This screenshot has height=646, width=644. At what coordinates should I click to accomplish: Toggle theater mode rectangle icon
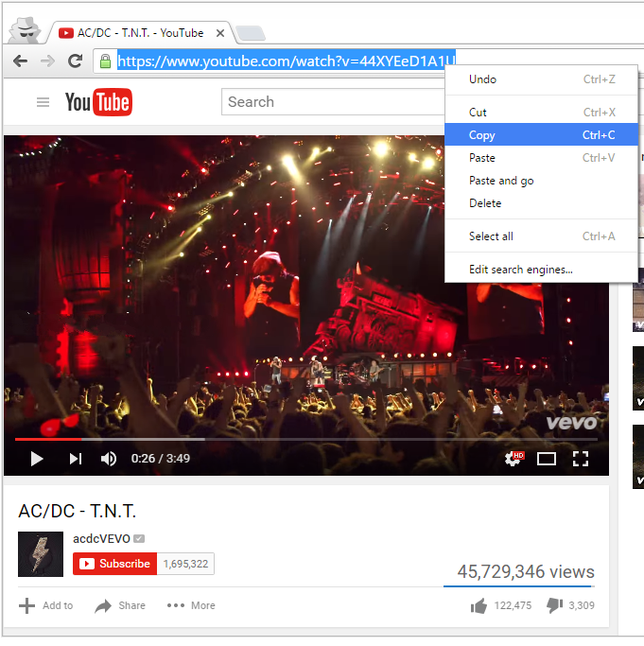(x=547, y=459)
